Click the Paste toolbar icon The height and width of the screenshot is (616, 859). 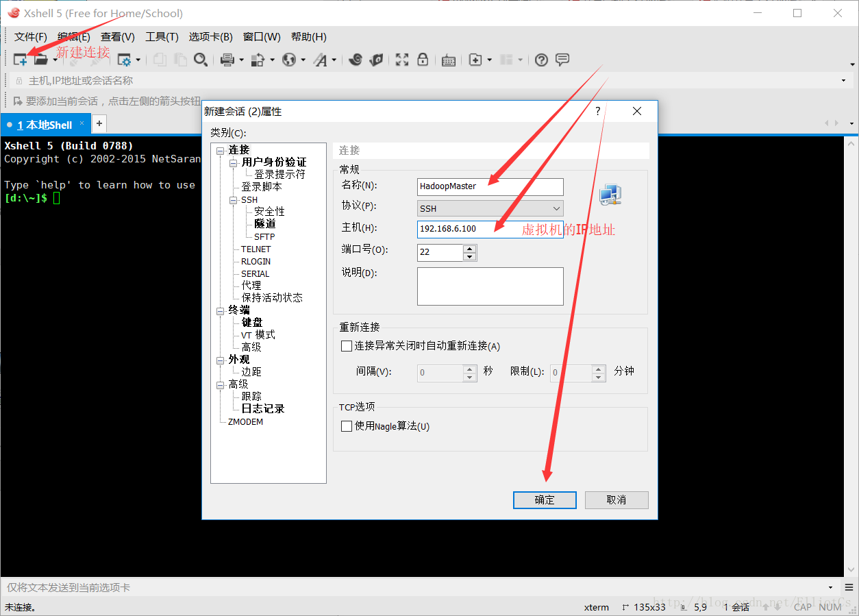(x=180, y=60)
